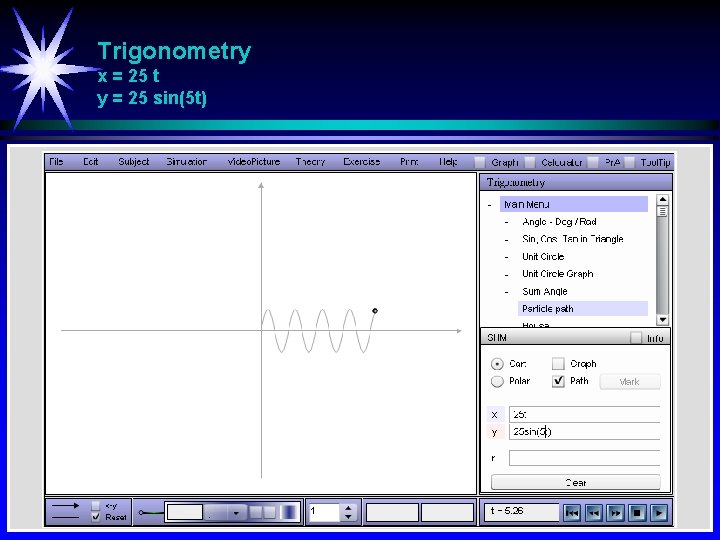Click the white line color box in the toolbar

coord(185,512)
